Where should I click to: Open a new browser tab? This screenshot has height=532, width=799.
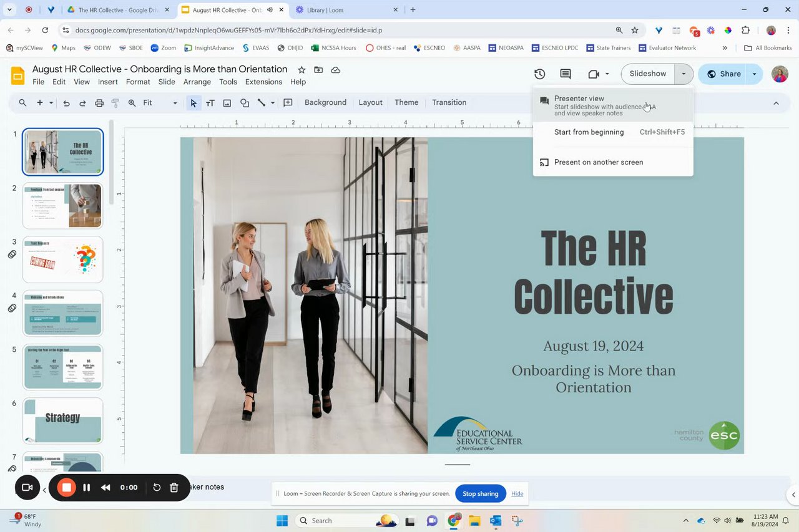coord(413,10)
